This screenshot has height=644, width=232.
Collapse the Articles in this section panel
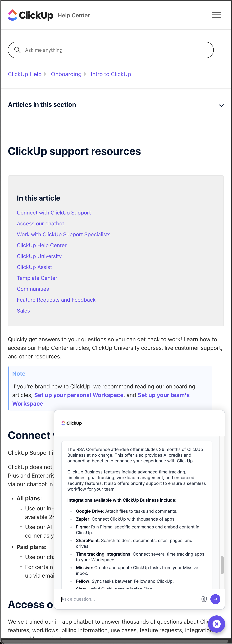[x=221, y=106]
